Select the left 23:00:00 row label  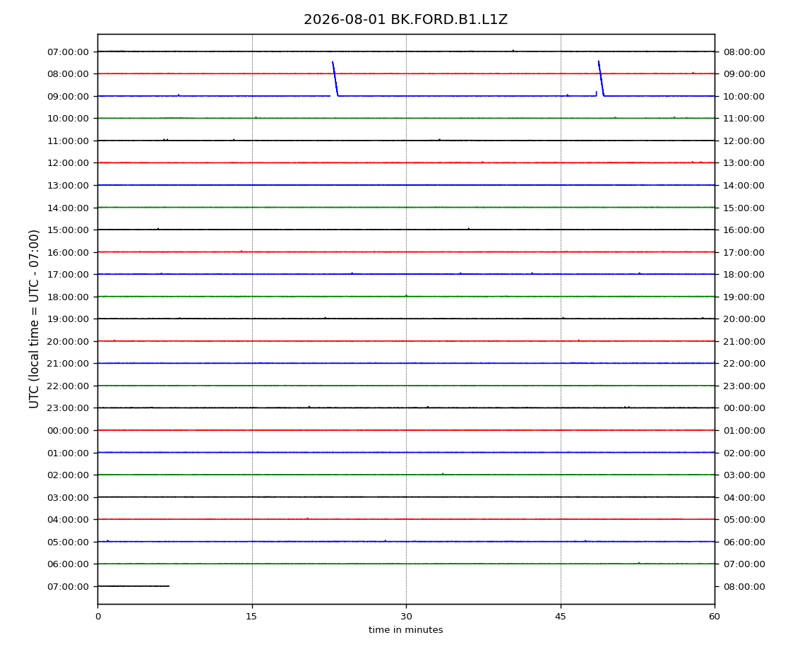point(68,408)
